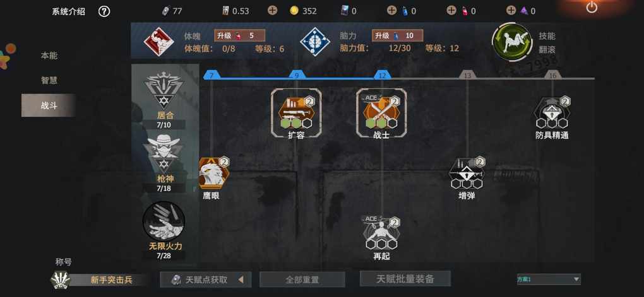Click the 全部重置 reset button

tap(302, 280)
